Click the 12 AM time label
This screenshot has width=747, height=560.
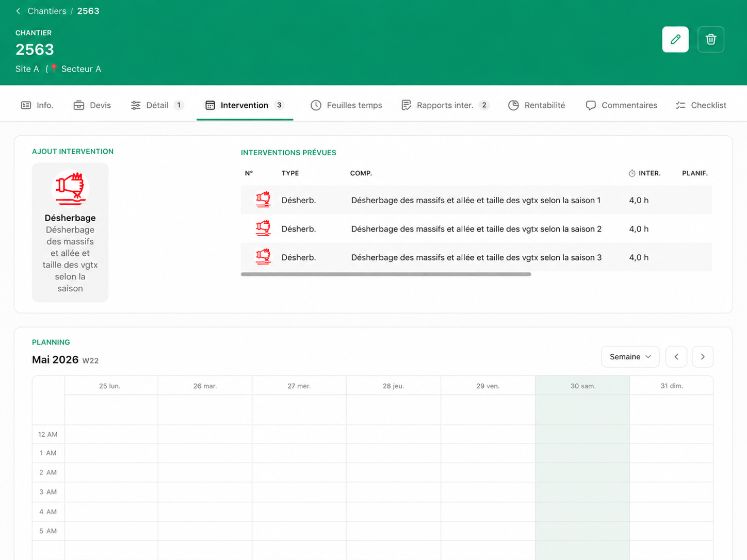tap(48, 434)
